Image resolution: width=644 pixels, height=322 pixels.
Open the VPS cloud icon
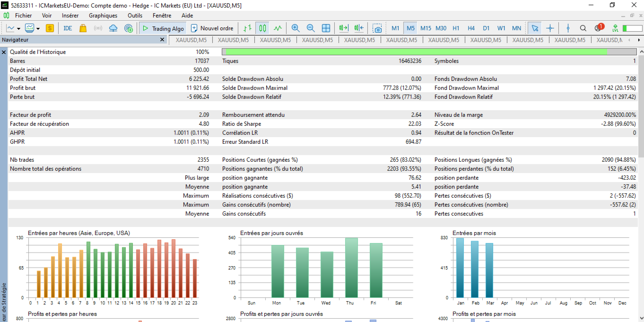coord(113,28)
